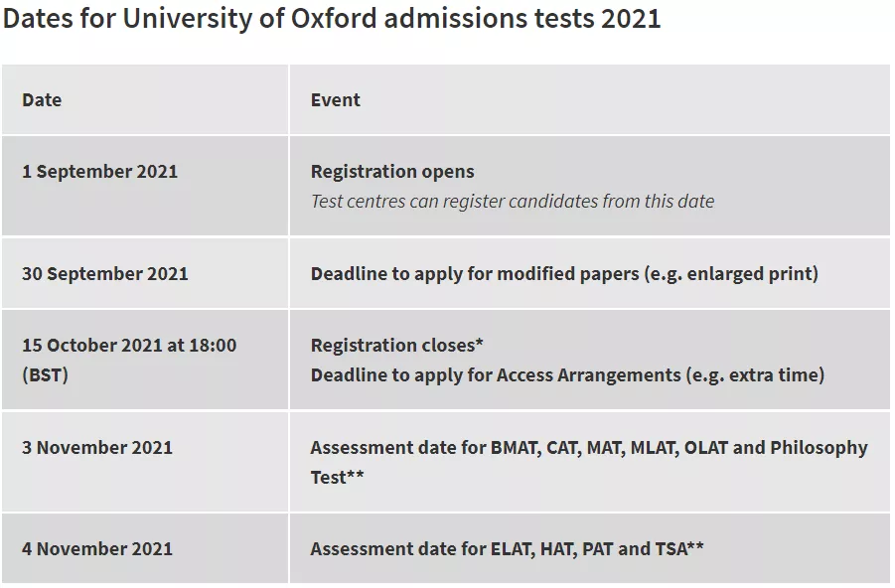The height and width of the screenshot is (588, 895).
Task: Click the "15 October 2021 at 18:00" text
Action: tap(129, 346)
